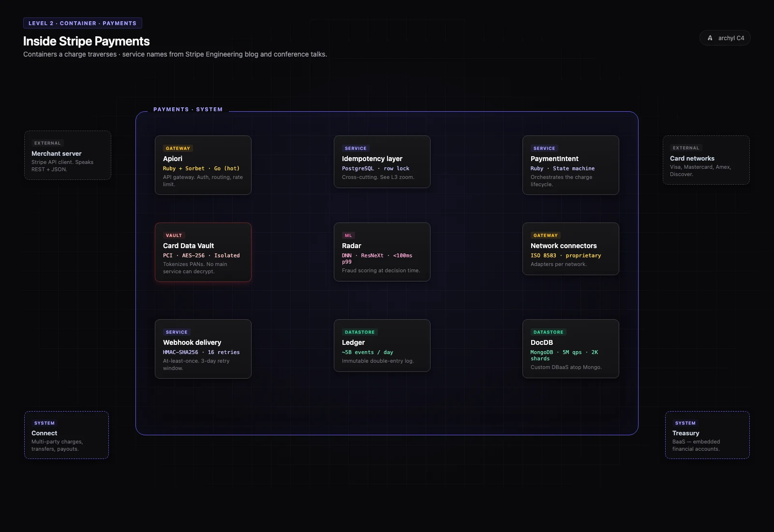Select the Ledger container card
Viewport: 774px width, 532px height.
(382, 345)
